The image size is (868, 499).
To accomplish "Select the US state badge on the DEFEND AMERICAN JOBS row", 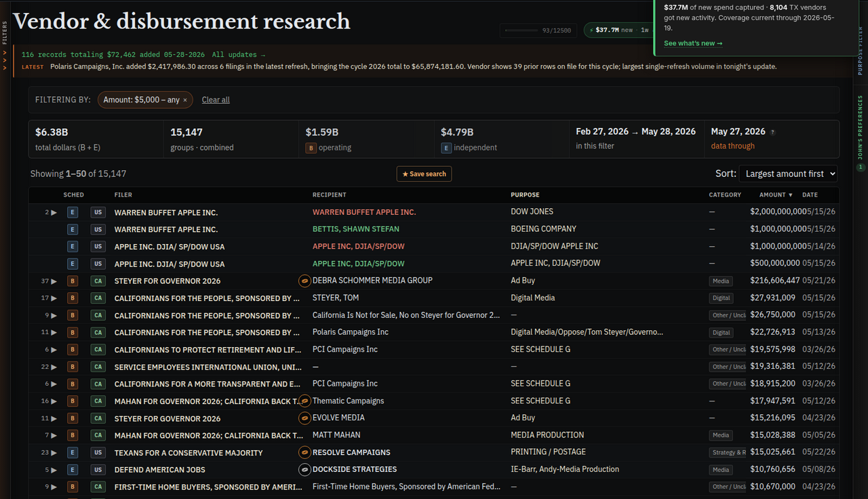I will click(98, 470).
